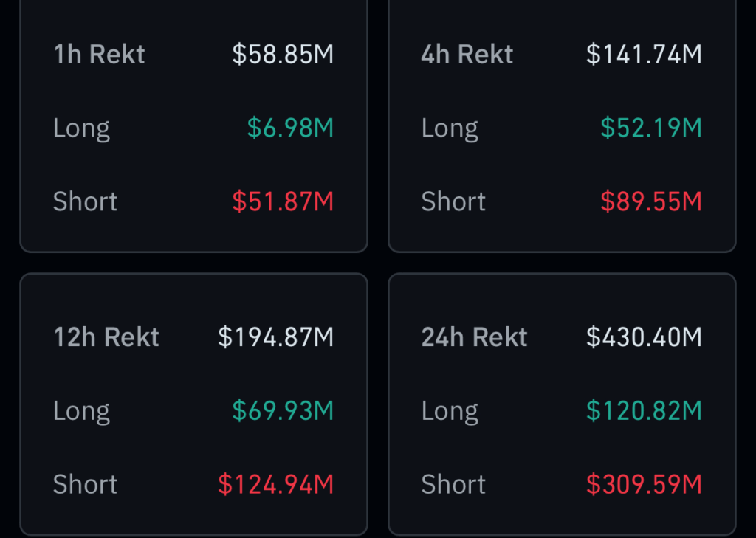Select the 12h Rekt total $194.87M
Screen dimensions: 756x538
[x=275, y=337]
